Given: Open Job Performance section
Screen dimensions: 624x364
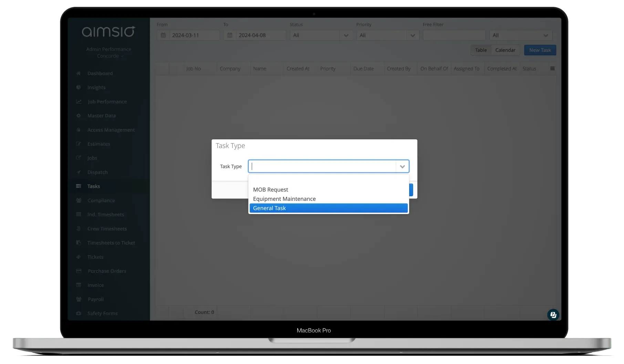Looking at the screenshot, I should (x=107, y=101).
